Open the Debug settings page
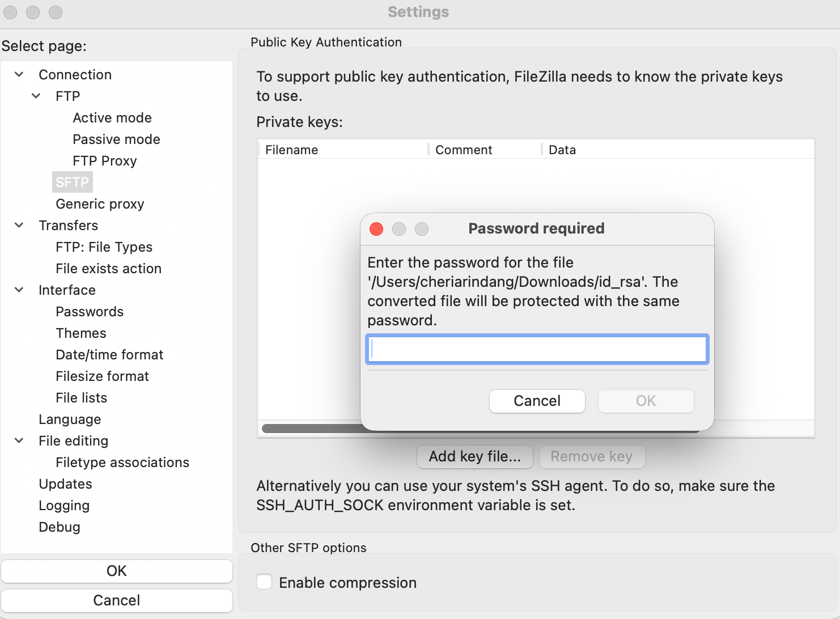Image resolution: width=840 pixels, height=619 pixels. [60, 527]
